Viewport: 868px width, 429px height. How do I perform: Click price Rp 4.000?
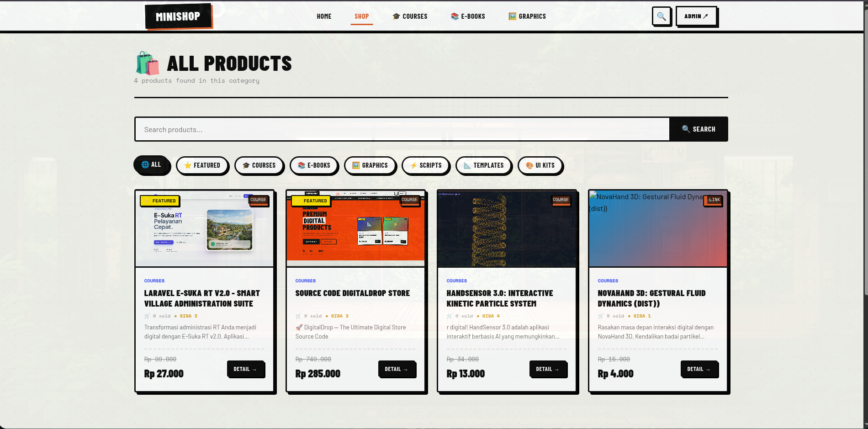(x=615, y=374)
